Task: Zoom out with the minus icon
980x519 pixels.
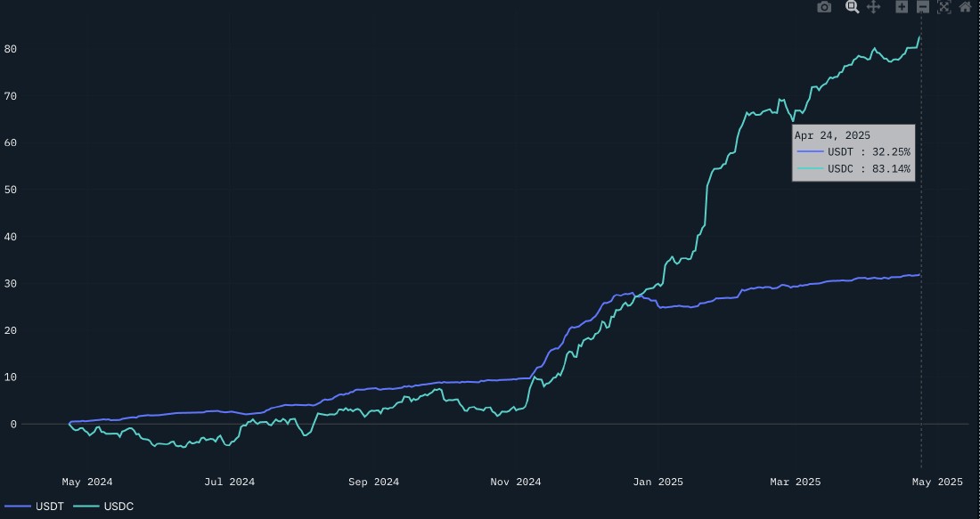Action: pyautogui.click(x=923, y=7)
